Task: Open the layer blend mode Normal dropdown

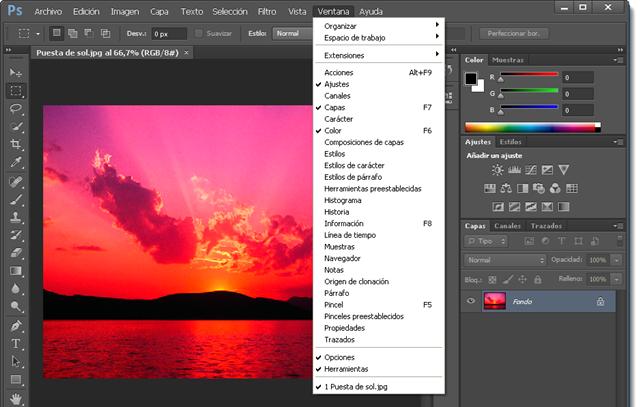Action: point(505,260)
